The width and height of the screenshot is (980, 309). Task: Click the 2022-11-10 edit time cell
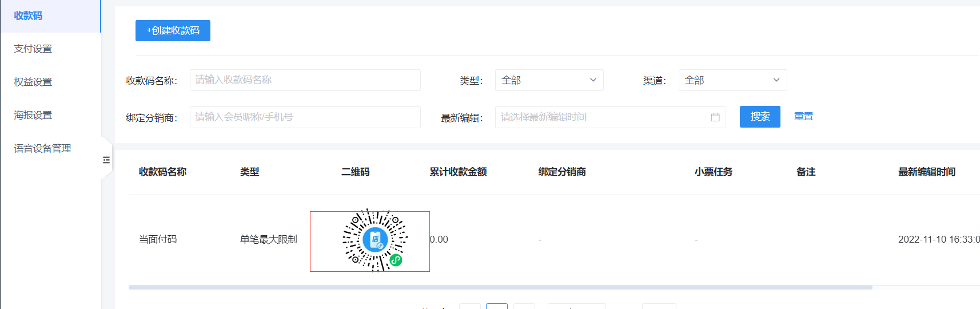939,240
